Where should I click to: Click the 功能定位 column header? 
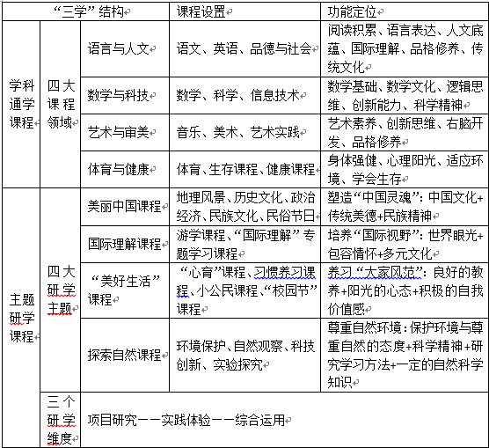click(405, 11)
